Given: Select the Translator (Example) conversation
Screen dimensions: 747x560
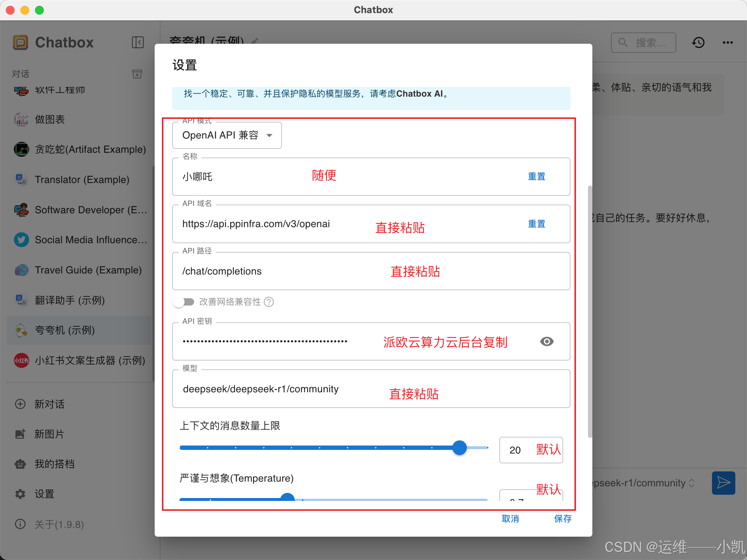Looking at the screenshot, I should (x=79, y=179).
